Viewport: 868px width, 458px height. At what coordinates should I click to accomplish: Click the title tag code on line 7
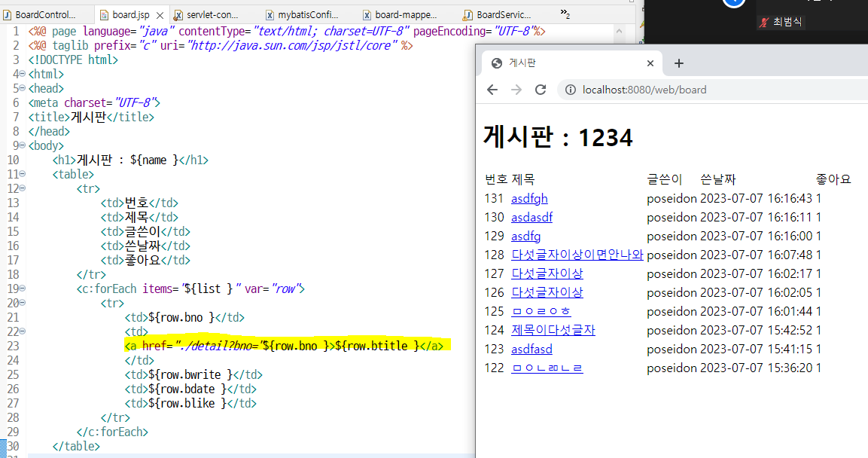(91, 117)
